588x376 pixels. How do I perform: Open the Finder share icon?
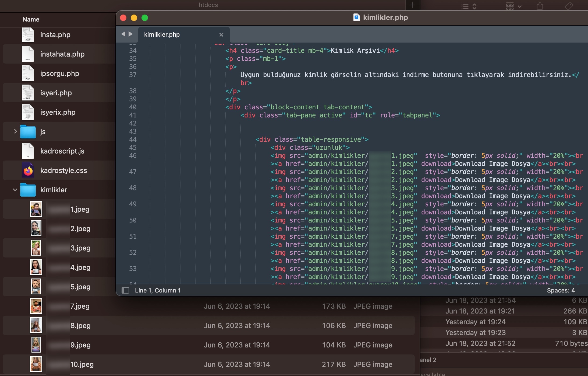click(540, 6)
